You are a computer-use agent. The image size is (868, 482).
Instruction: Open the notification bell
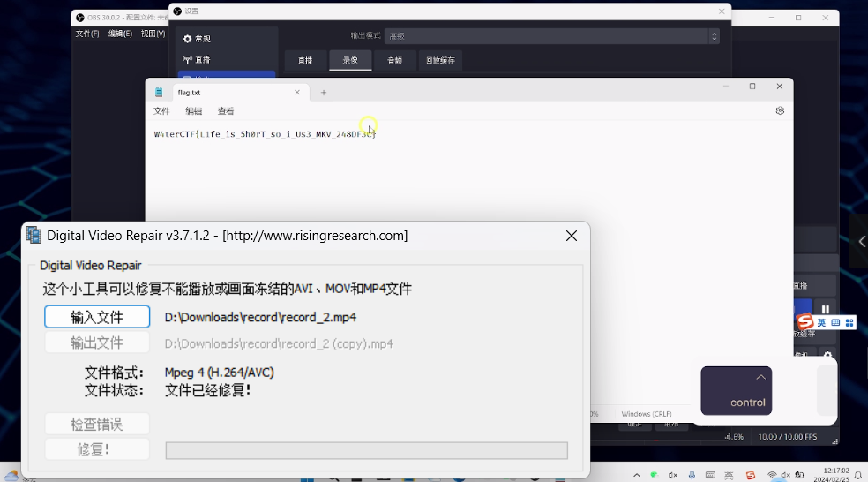click(x=858, y=475)
